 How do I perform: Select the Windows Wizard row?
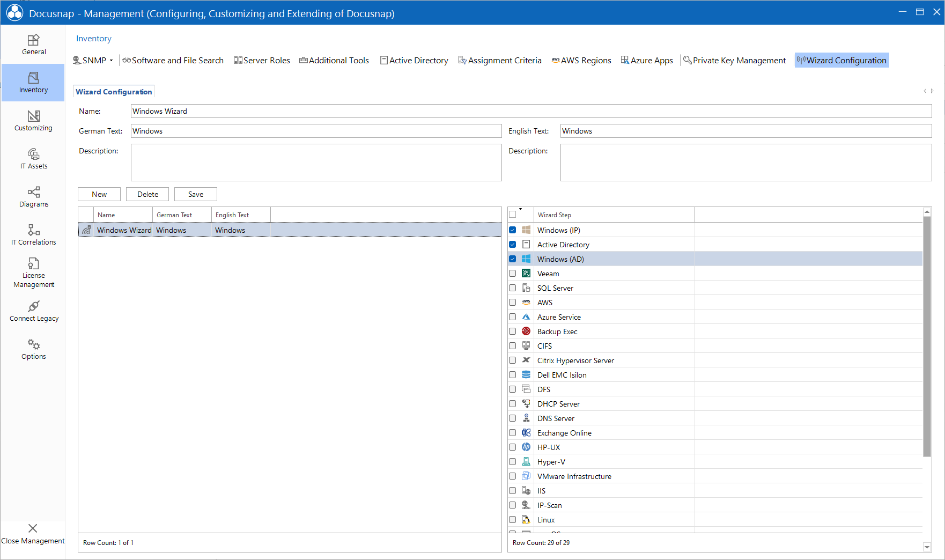(x=290, y=230)
